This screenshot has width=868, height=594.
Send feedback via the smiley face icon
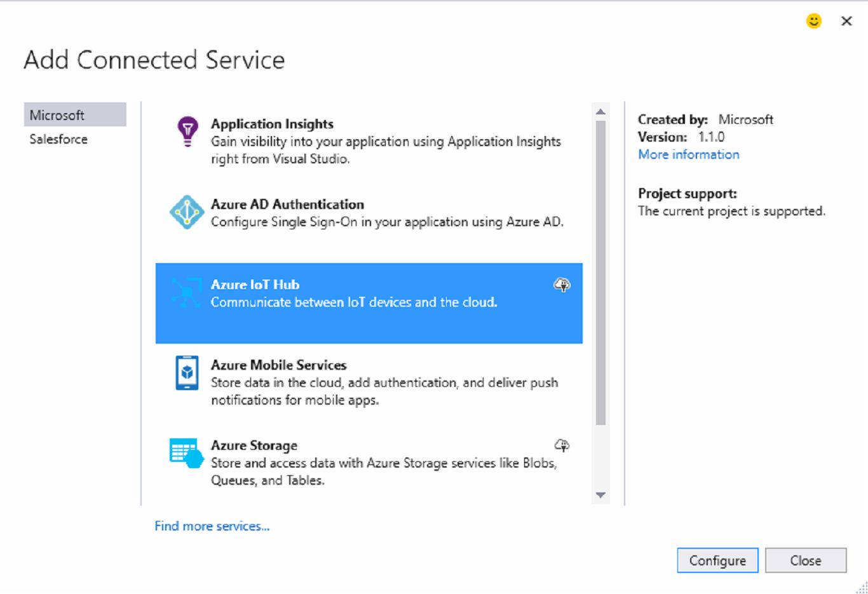[x=813, y=21]
